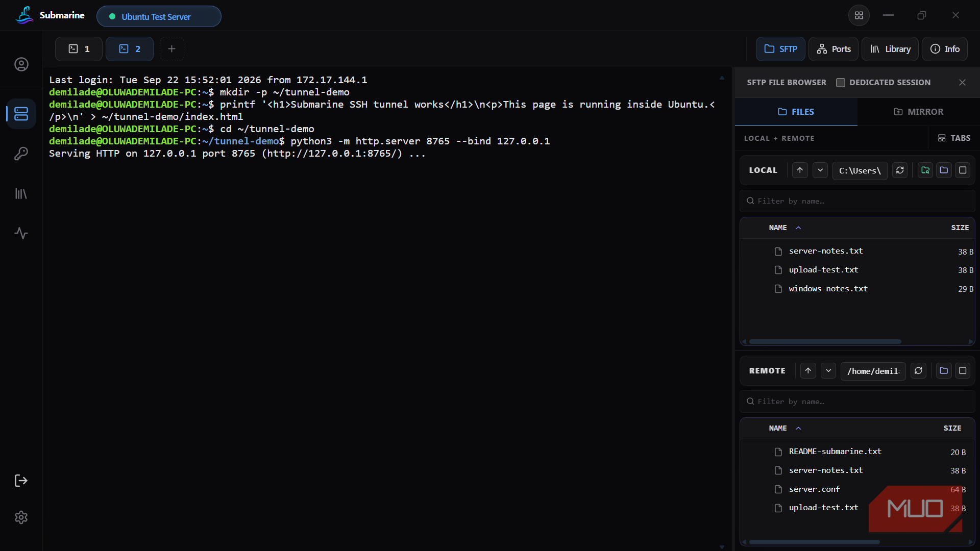Click the LOCAL list horizontal scrollbar
This screenshot has height=551, width=980.
(825, 341)
